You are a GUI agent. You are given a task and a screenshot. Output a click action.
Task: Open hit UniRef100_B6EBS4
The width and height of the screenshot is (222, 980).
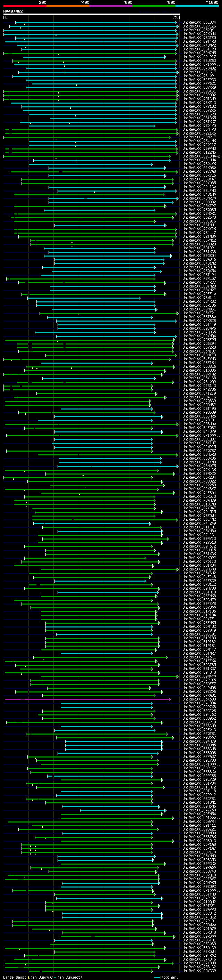pos(199,23)
